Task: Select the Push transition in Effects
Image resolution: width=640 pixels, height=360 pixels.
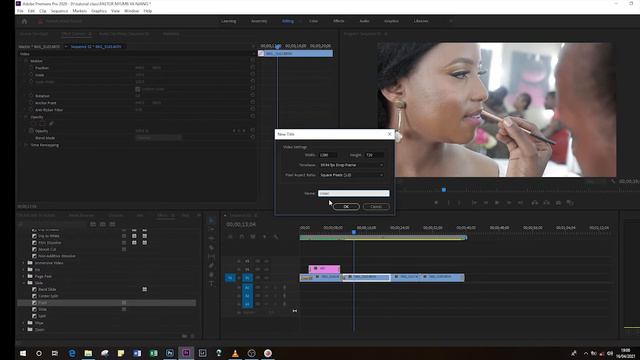Action: coord(42,303)
